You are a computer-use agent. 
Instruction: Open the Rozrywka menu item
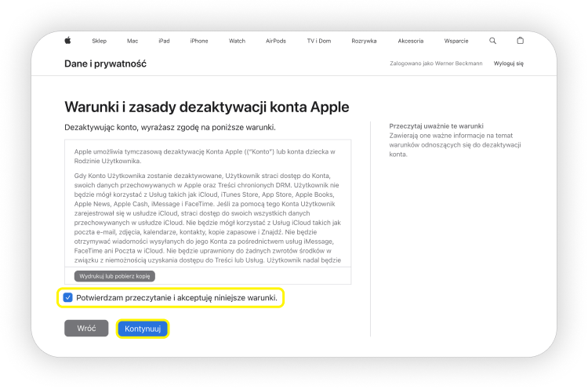(x=364, y=41)
